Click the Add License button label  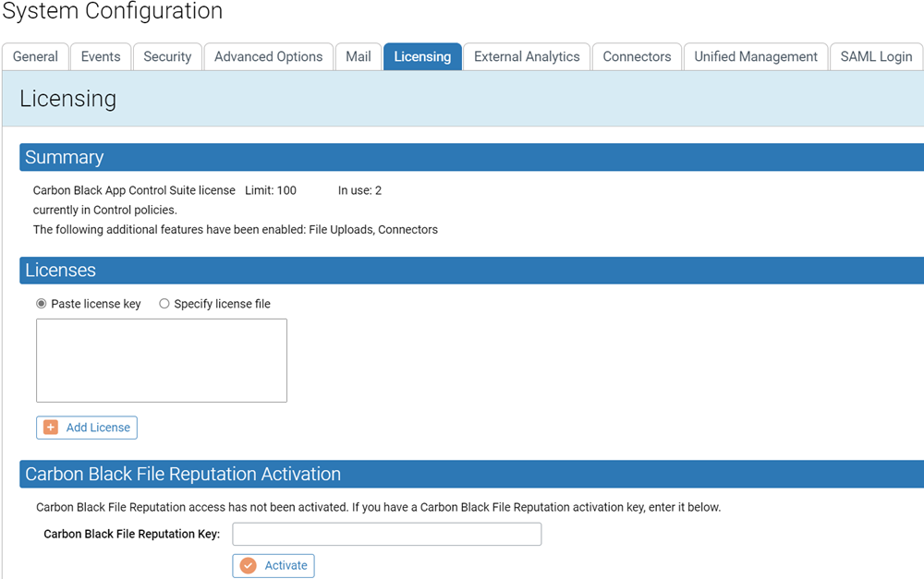(98, 428)
